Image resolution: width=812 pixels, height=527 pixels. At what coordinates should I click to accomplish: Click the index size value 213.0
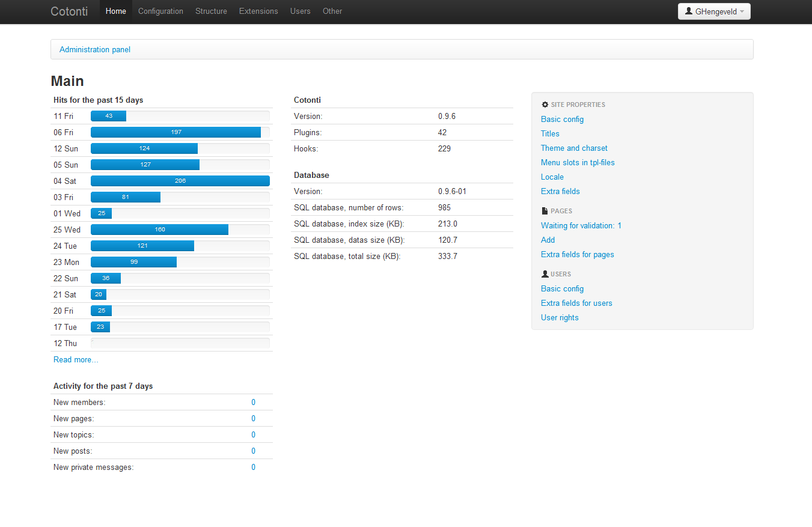(x=448, y=224)
